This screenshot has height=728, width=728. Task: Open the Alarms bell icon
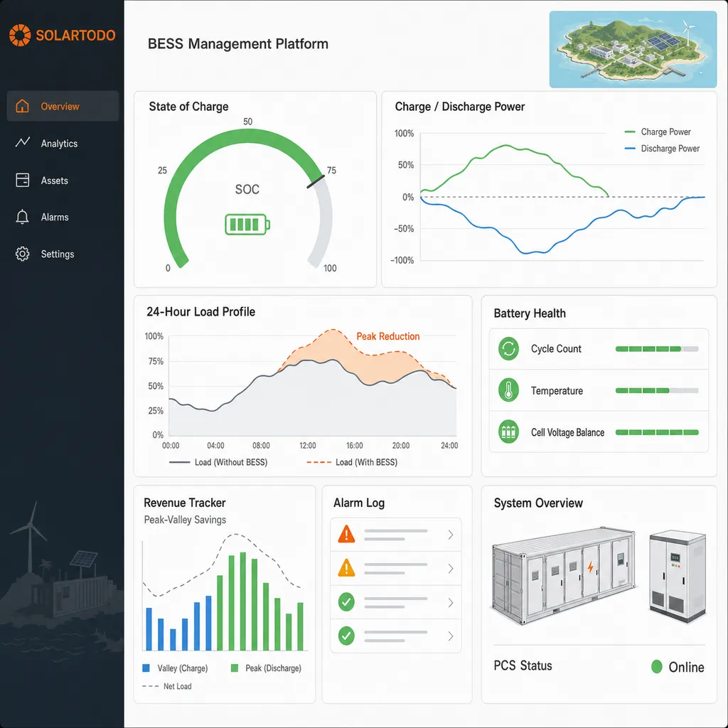22,217
